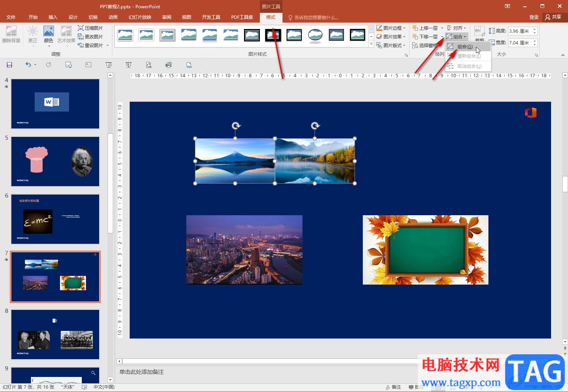Click the Sign in (登录) link
This screenshot has height=392, width=568.
pyautogui.click(x=534, y=17)
